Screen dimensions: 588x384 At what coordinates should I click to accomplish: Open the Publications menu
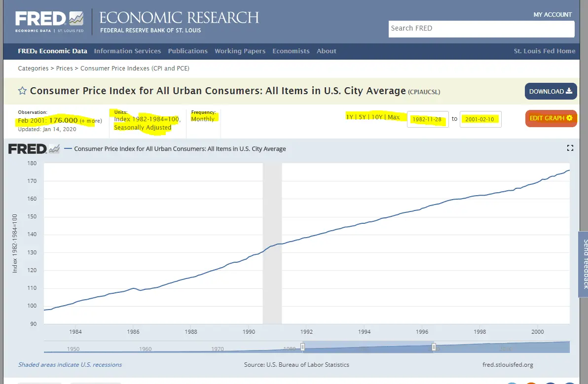click(187, 51)
